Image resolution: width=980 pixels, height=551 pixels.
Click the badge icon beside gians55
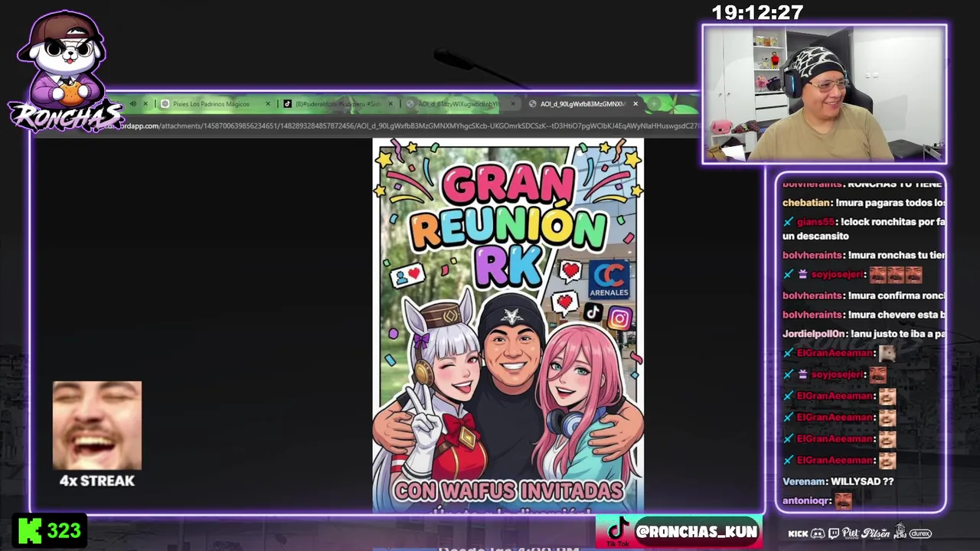click(x=789, y=222)
